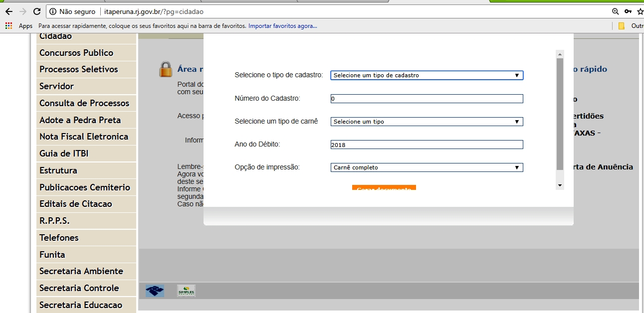Click the browser back arrow
The width and height of the screenshot is (644, 313).
8,11
